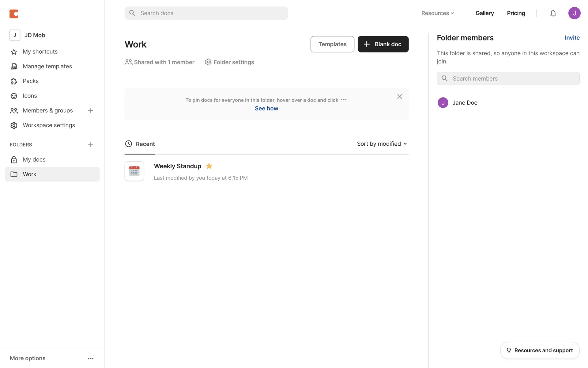The height and width of the screenshot is (368, 588).
Task: Click the See how link
Action: point(266,109)
